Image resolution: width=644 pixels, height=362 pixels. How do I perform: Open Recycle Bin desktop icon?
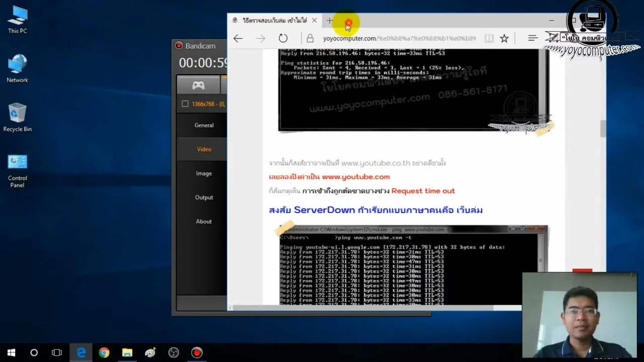[x=17, y=118]
